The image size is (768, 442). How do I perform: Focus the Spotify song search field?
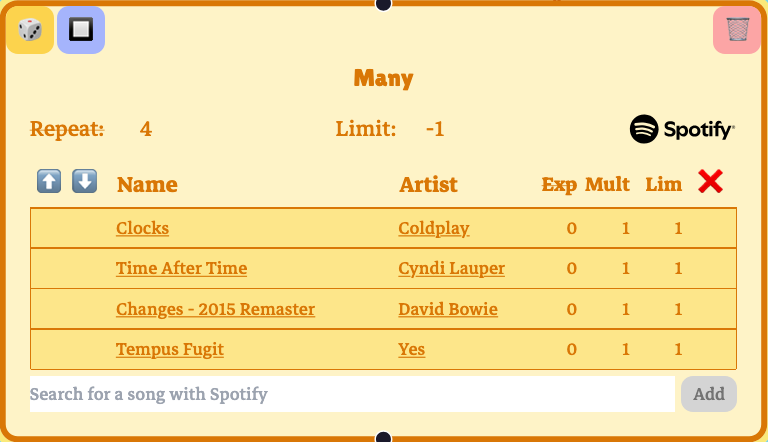pos(352,394)
